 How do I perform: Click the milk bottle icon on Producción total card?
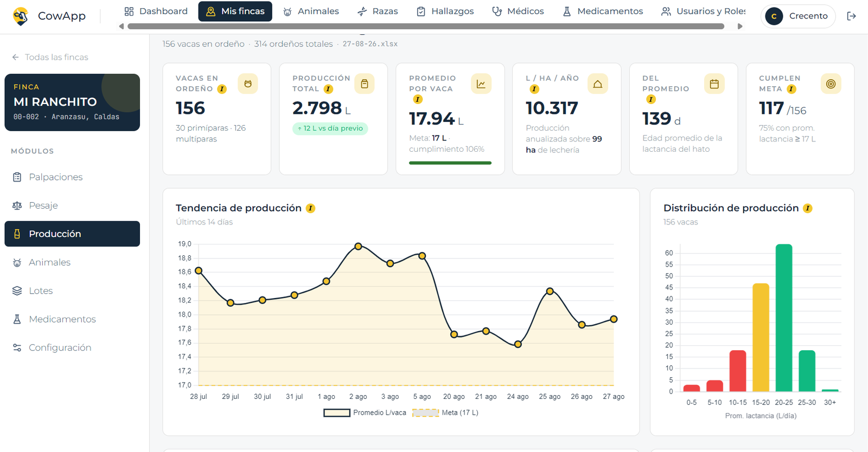tap(365, 84)
